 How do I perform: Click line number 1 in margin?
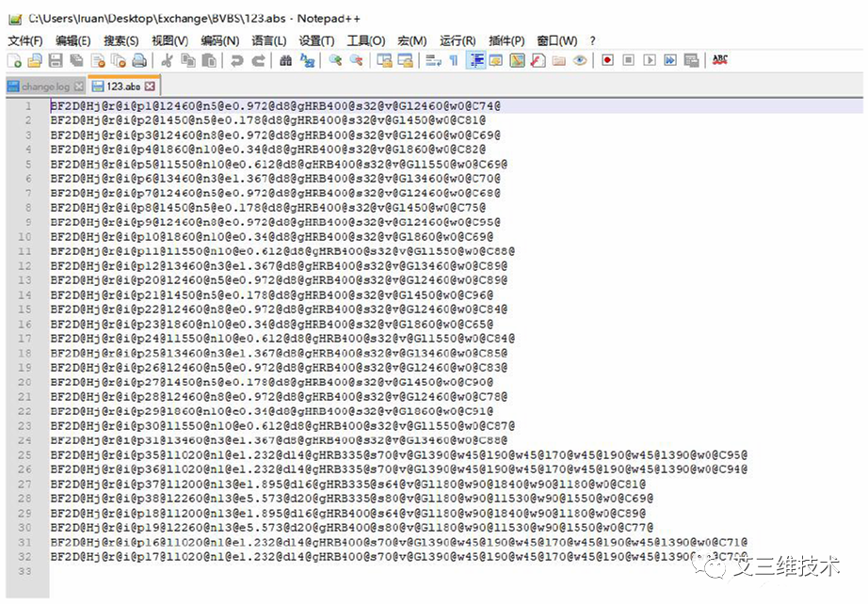[x=27, y=105]
